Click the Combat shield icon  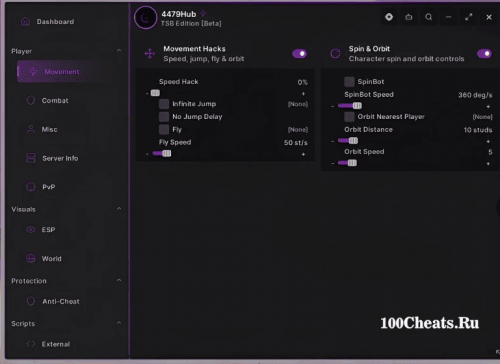31,100
